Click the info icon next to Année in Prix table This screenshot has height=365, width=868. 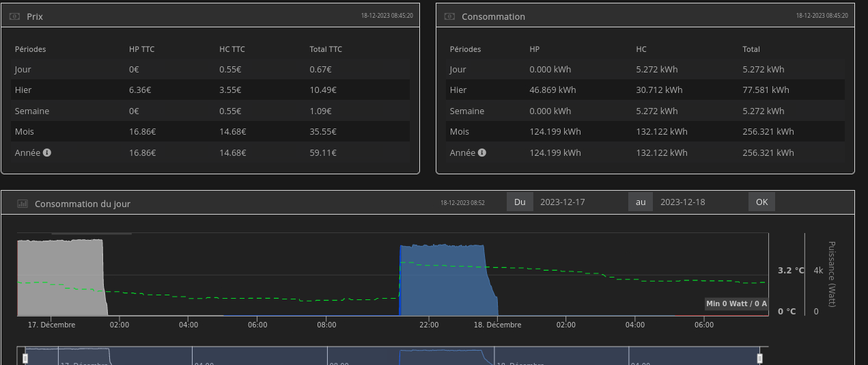(47, 152)
